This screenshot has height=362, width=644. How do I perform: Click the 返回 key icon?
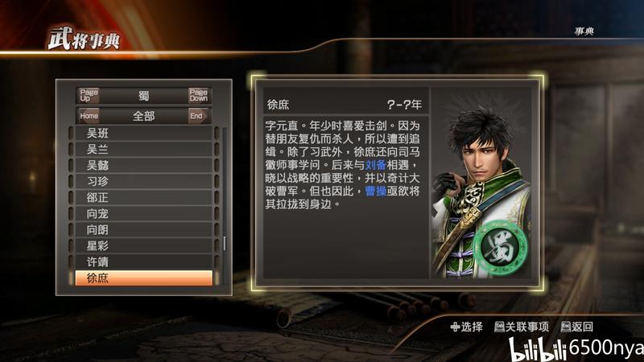pyautogui.click(x=566, y=327)
